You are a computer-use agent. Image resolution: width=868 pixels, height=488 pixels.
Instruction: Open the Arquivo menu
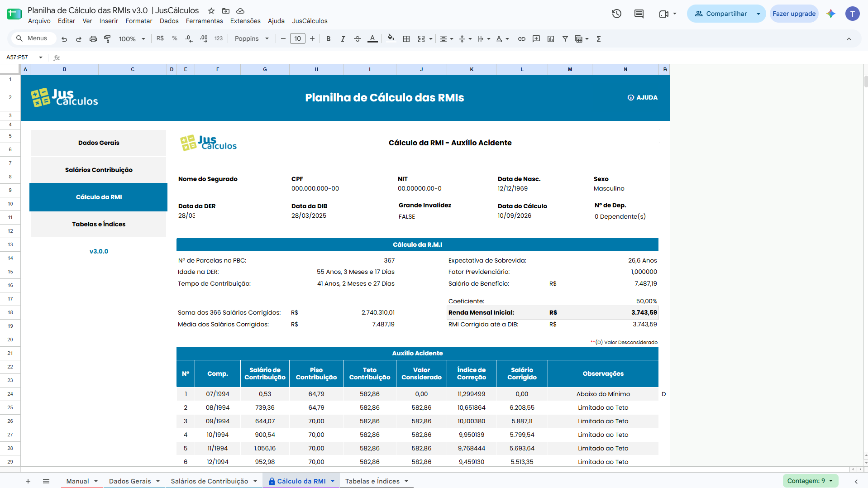point(39,21)
